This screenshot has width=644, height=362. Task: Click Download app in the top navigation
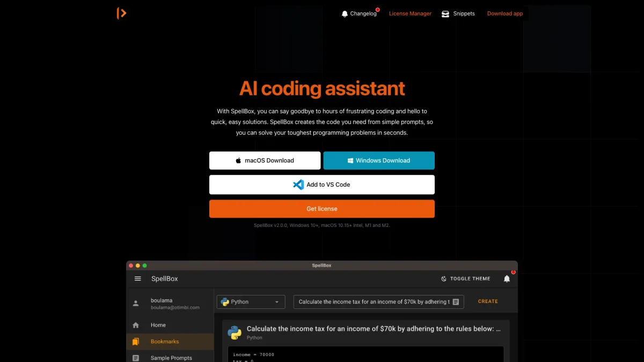(504, 13)
